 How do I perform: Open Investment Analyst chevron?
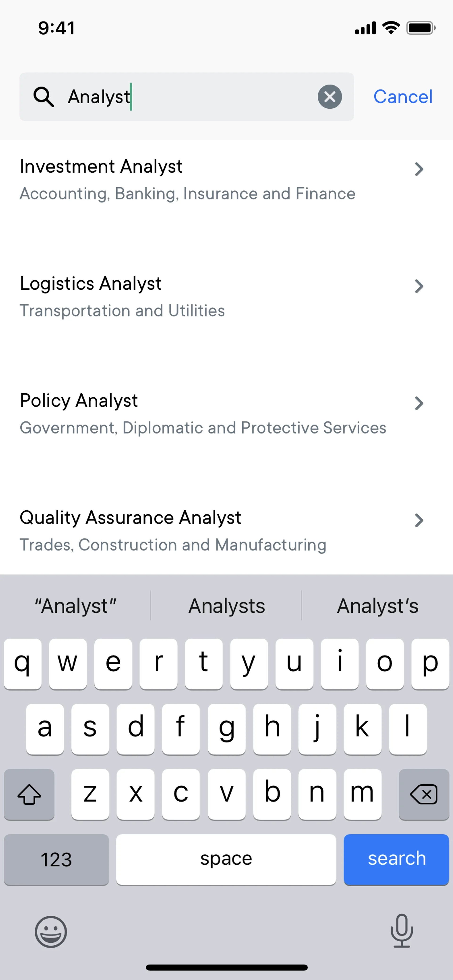point(419,169)
